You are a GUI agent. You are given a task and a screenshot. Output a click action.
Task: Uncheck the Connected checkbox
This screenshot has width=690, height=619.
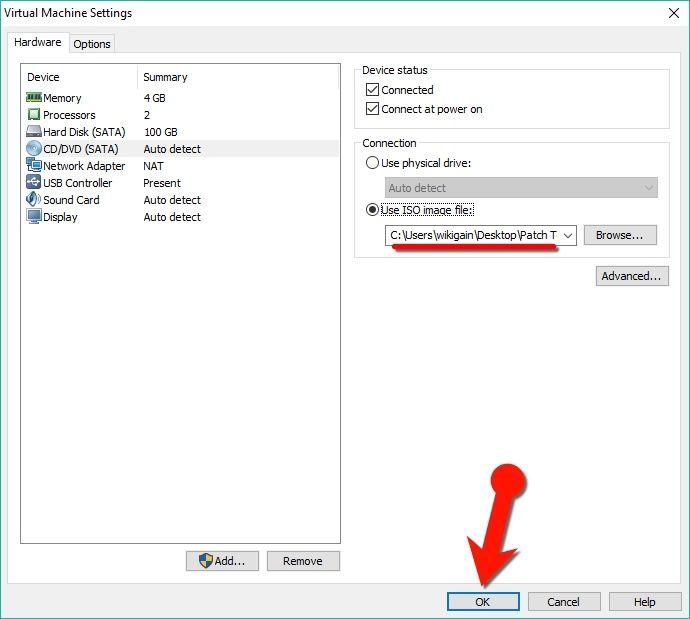[372, 90]
